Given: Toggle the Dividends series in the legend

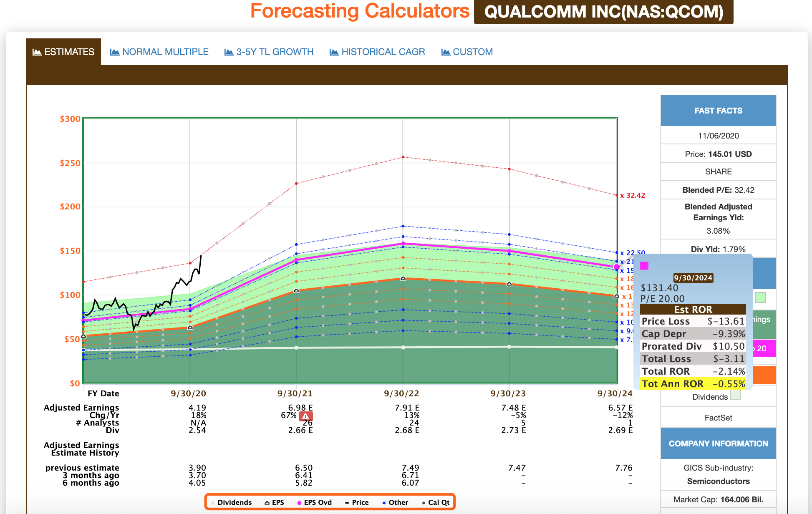Looking at the screenshot, I should (x=231, y=502).
